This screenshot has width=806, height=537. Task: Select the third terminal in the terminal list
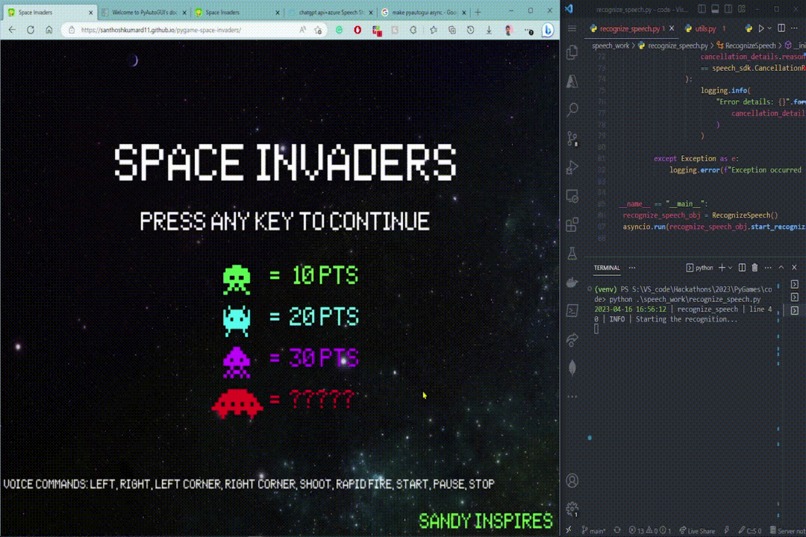(794, 310)
